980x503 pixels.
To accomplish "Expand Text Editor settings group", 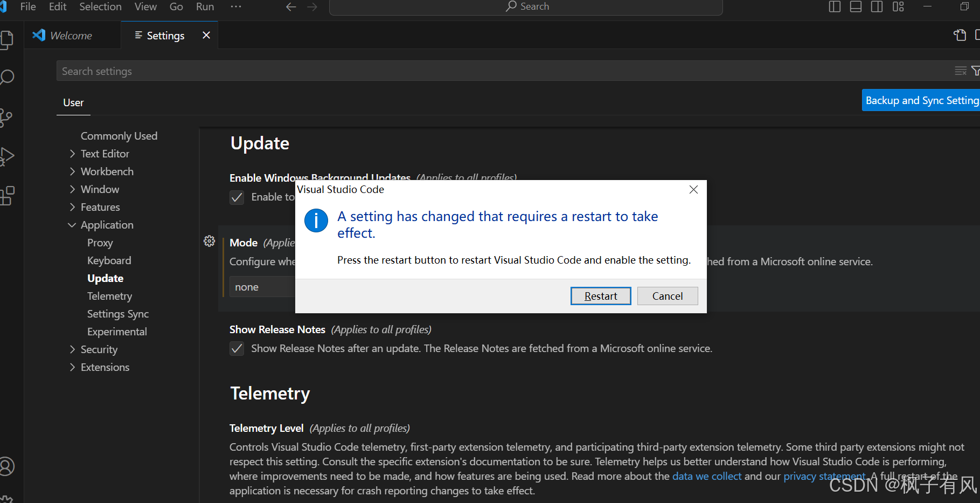I will 72,154.
